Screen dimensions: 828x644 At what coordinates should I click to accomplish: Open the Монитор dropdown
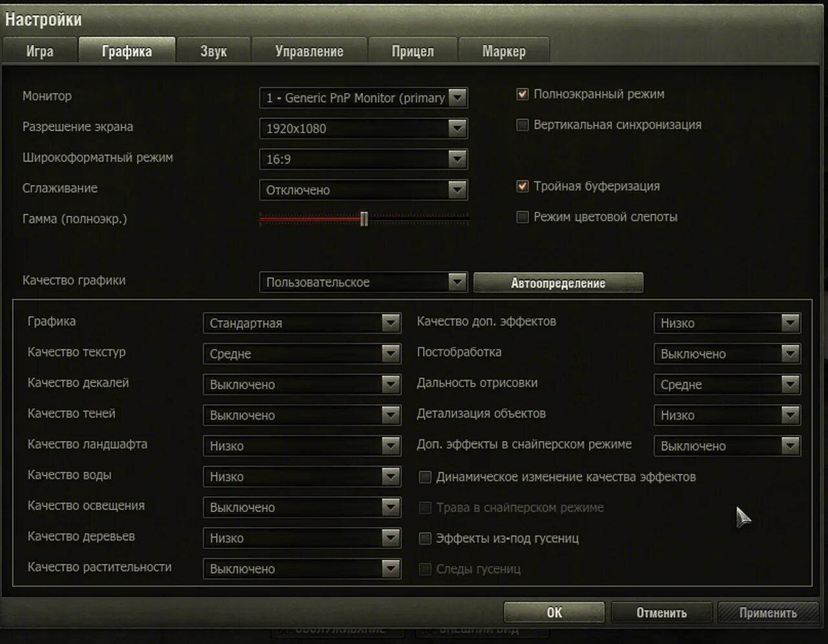[x=364, y=98]
